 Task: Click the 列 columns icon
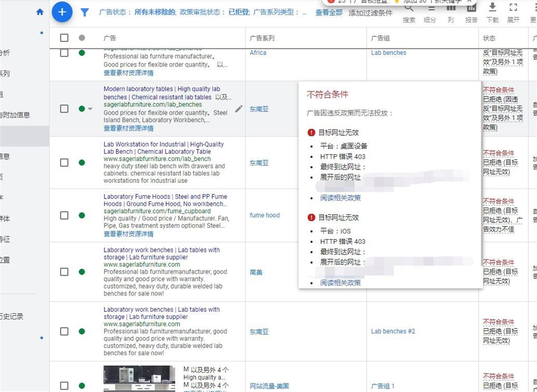click(451, 8)
